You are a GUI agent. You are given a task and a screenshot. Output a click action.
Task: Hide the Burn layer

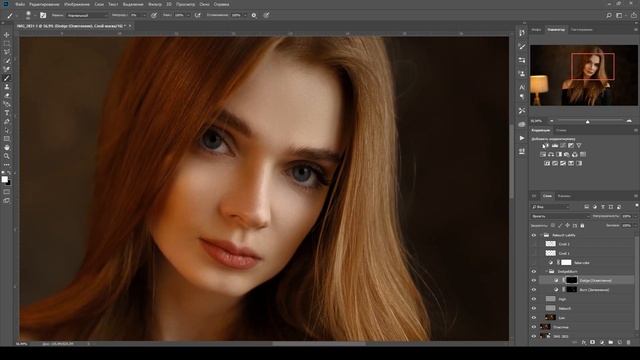click(533, 290)
